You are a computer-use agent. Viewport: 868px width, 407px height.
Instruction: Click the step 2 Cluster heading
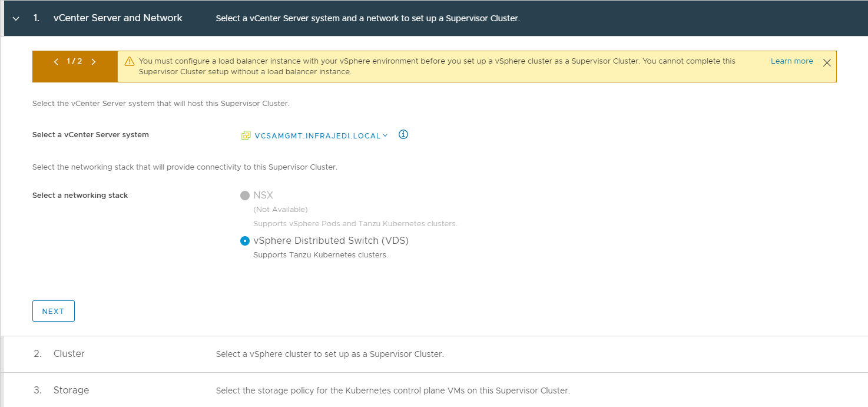point(69,353)
